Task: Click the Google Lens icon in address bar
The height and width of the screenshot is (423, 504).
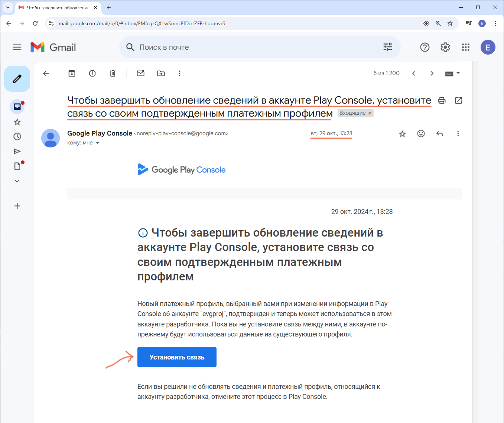Action: click(426, 23)
